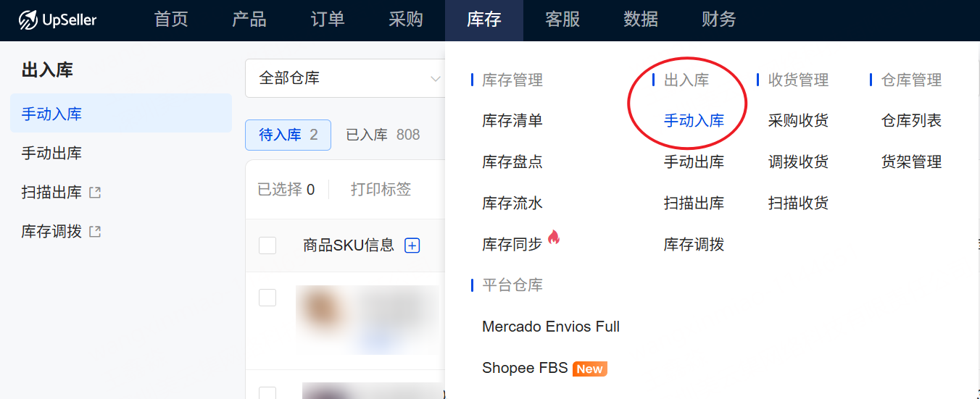Choose 扫描收货 in the dropdown menu

point(799,203)
